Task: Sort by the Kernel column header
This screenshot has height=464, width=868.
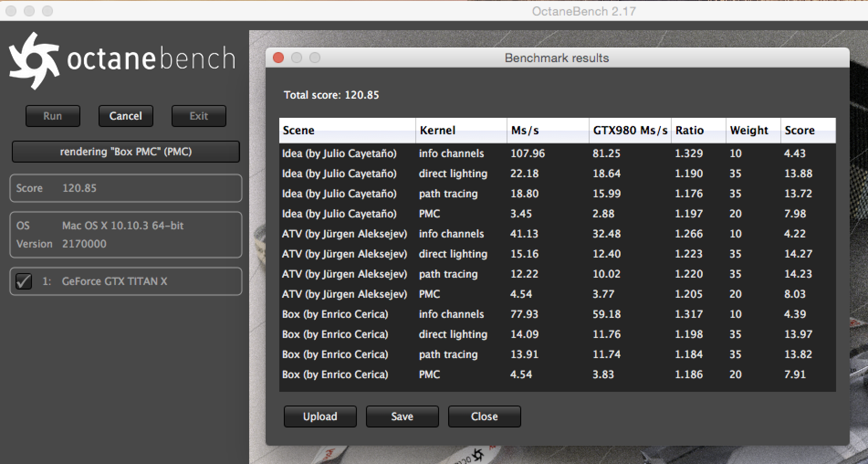Action: [461, 131]
